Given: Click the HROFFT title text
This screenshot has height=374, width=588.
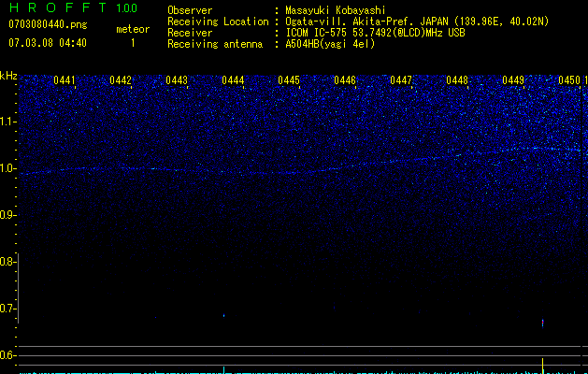Looking at the screenshot, I should (x=58, y=8).
